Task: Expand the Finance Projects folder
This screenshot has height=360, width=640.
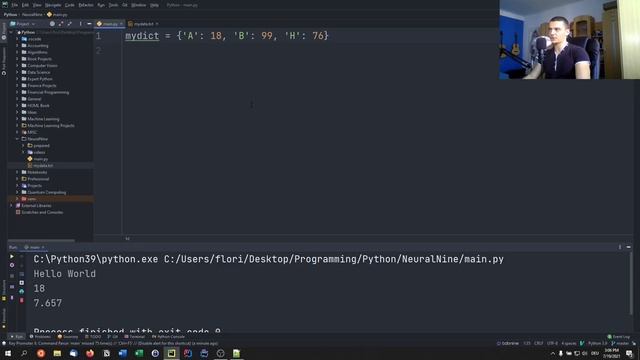Action: (17, 86)
